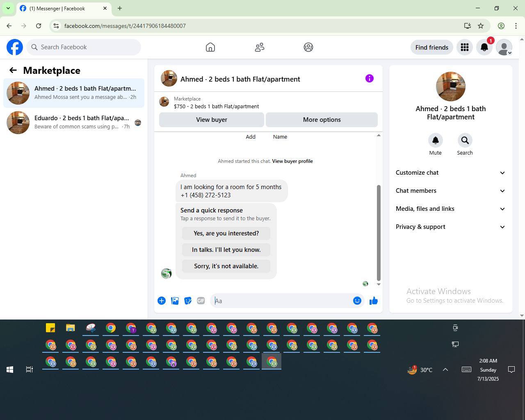Open the View buyer profile link
This screenshot has width=525, height=420.
coord(292,161)
